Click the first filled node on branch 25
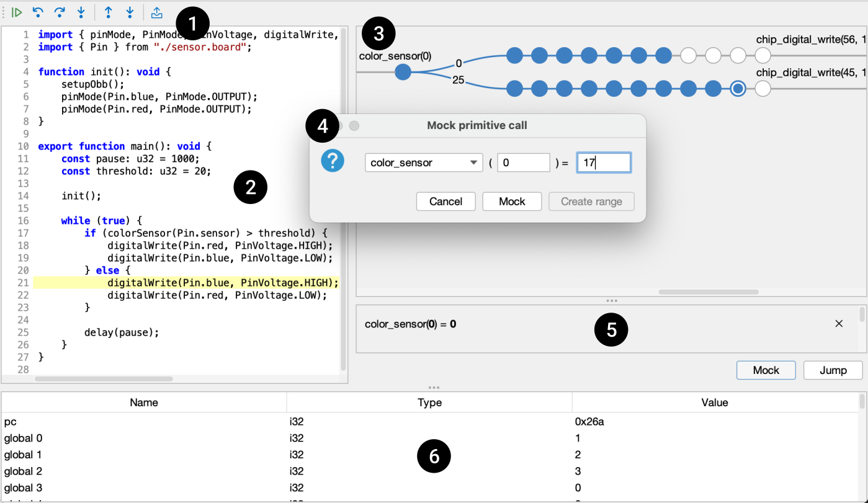This screenshot has height=503, width=868. [514, 89]
